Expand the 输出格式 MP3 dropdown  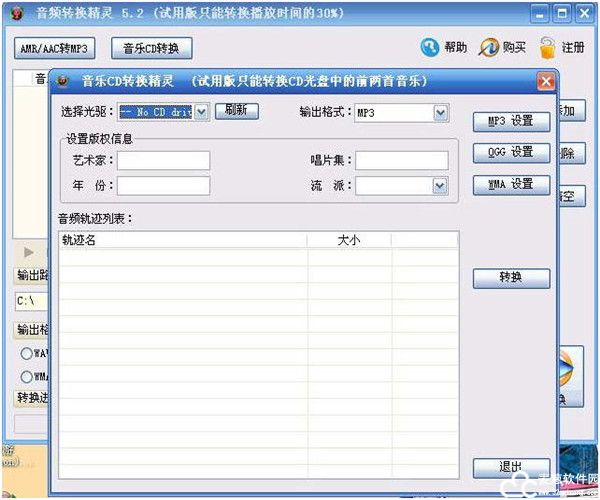(440, 113)
